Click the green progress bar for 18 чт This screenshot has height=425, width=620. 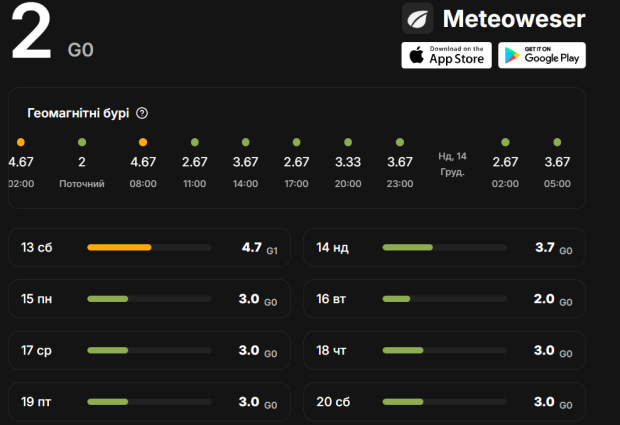point(404,351)
